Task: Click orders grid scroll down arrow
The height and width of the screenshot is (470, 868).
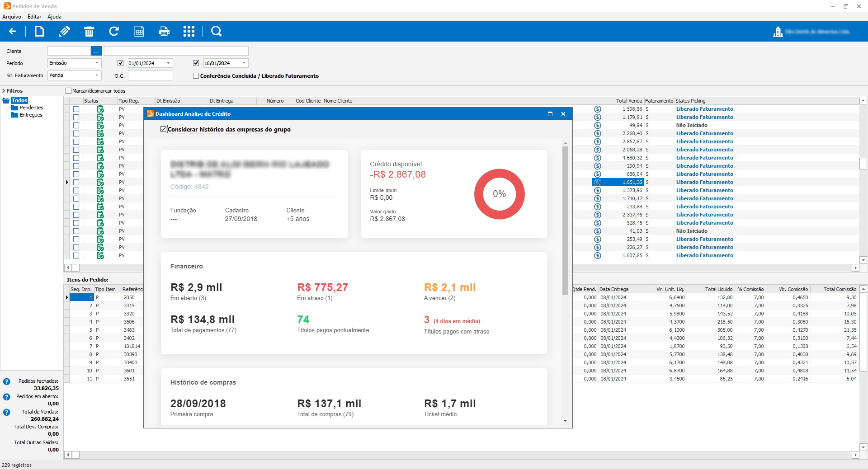Action: pyautogui.click(x=863, y=260)
